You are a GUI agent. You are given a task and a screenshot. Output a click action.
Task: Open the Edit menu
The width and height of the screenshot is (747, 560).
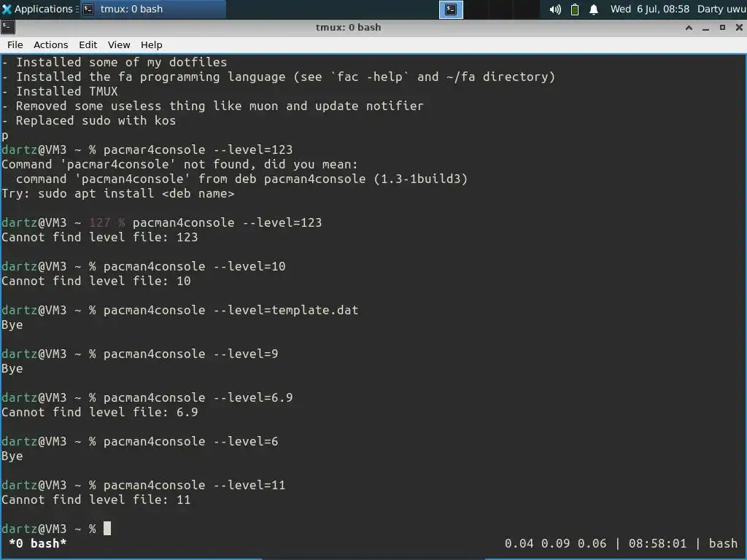(88, 44)
